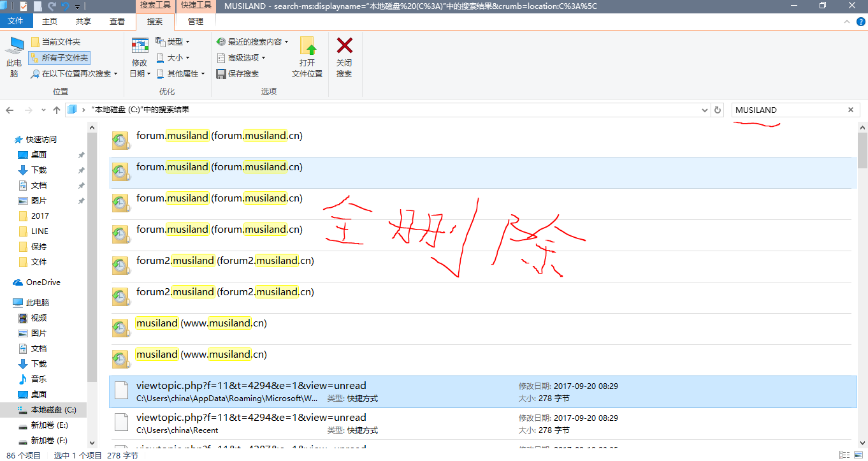Click the Back arrow navigation button

point(10,110)
